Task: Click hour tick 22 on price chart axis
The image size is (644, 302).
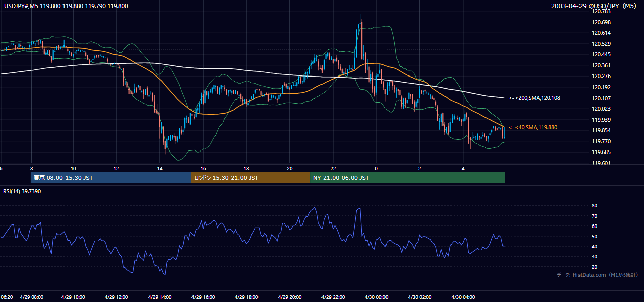Action: pyautogui.click(x=333, y=168)
